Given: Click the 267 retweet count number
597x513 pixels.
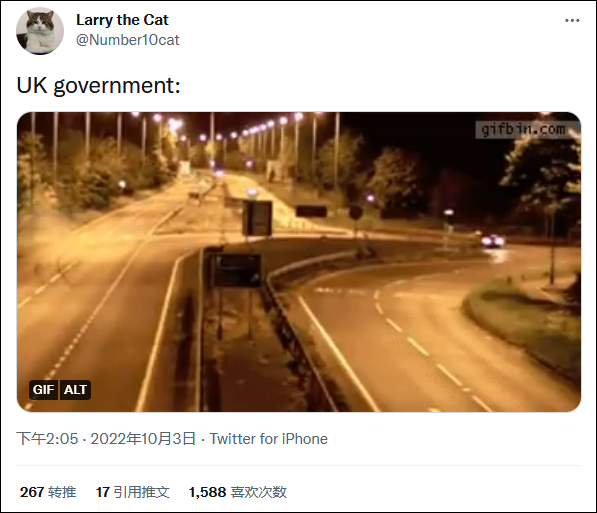Looking at the screenshot, I should point(32,492).
